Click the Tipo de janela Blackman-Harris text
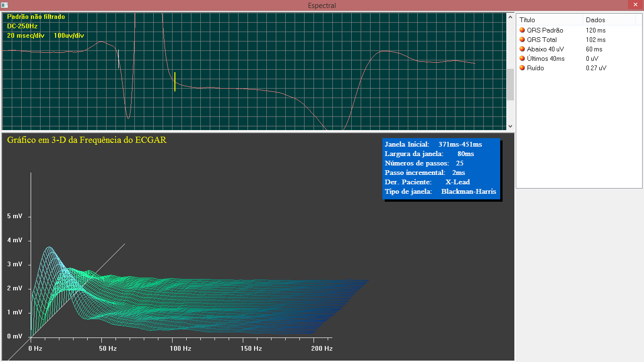This screenshot has width=644, height=362. 440,191
